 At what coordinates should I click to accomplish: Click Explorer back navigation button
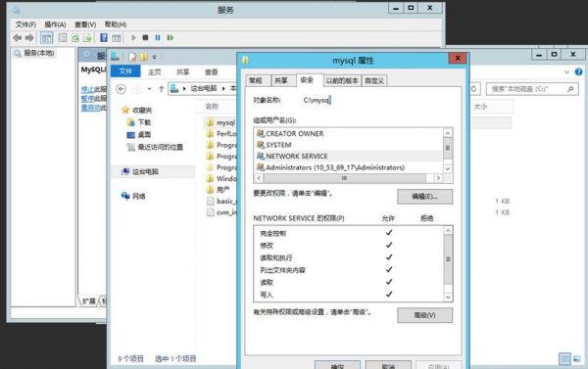121,89
